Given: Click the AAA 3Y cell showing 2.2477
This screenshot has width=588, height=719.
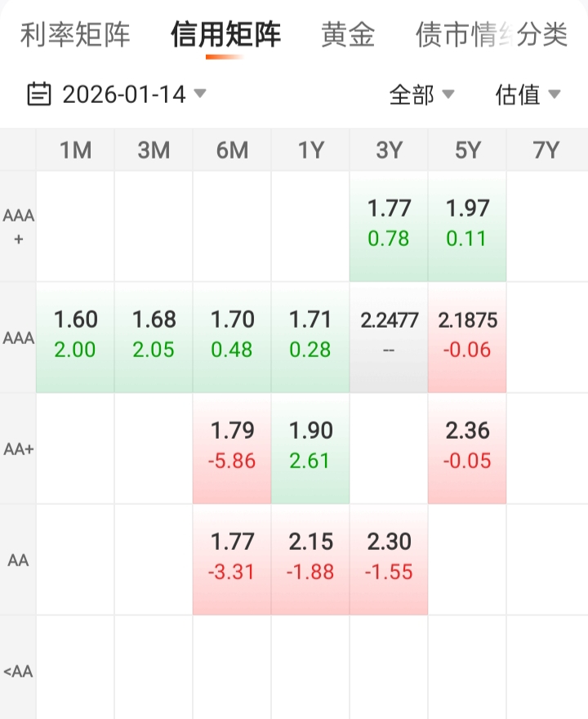Looking at the screenshot, I should pos(389,335).
